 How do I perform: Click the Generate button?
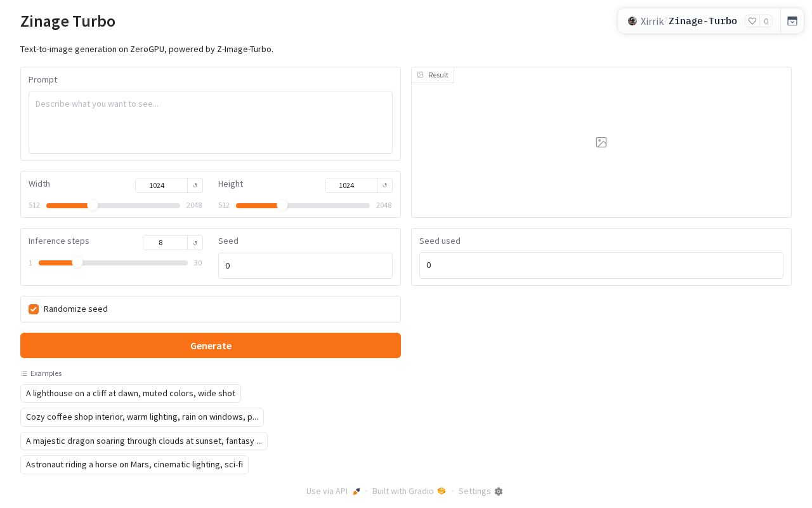[211, 345]
